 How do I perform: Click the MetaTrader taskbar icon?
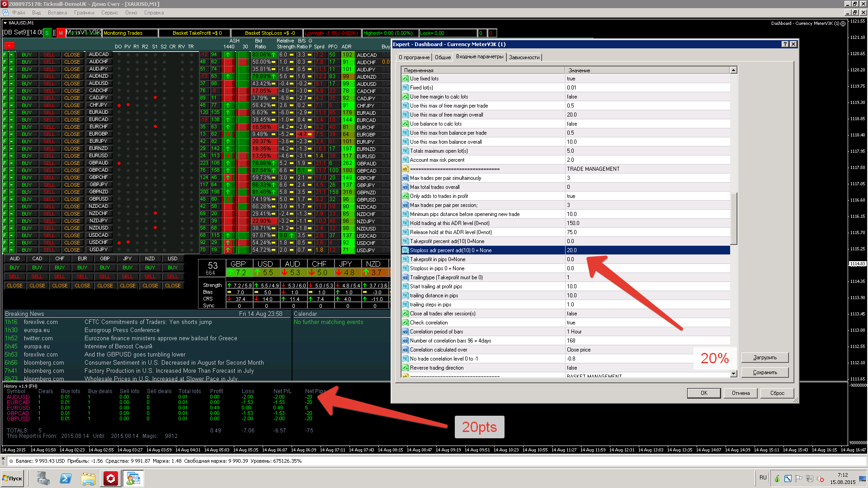pyautogui.click(x=133, y=479)
